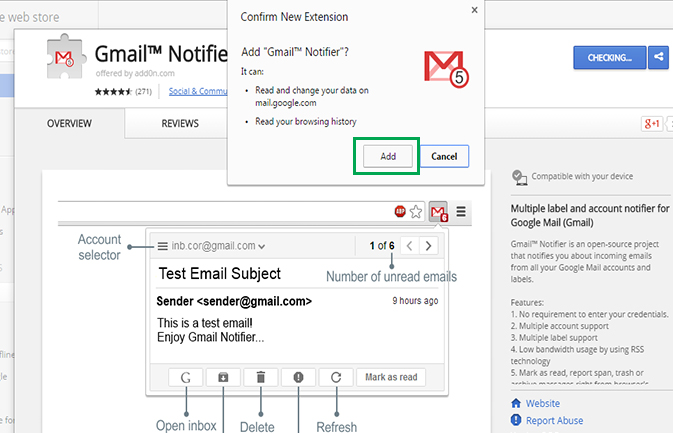Click the '9 hours ago' timestamp
The height and width of the screenshot is (433, 673).
point(415,300)
